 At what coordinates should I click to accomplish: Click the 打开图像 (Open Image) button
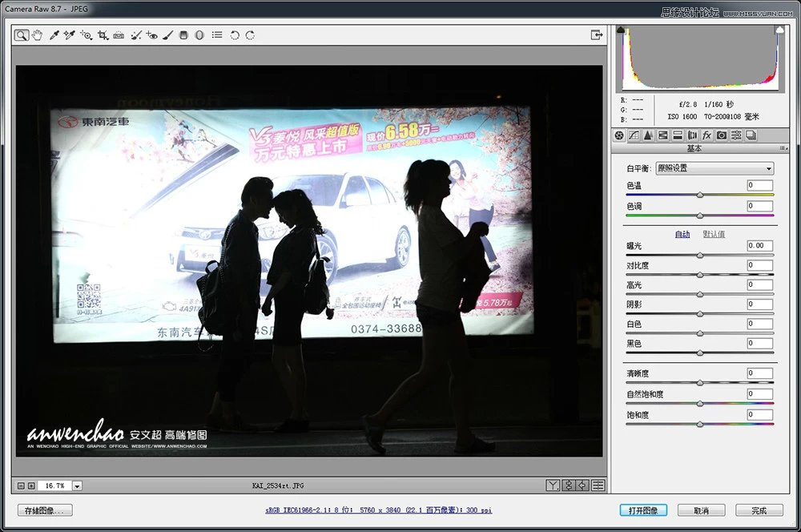(x=643, y=510)
